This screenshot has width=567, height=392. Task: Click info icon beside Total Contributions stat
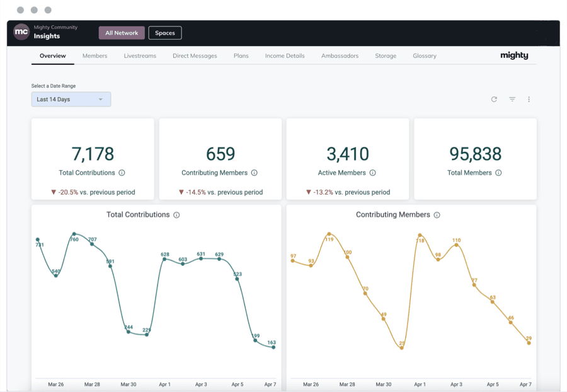click(x=122, y=173)
